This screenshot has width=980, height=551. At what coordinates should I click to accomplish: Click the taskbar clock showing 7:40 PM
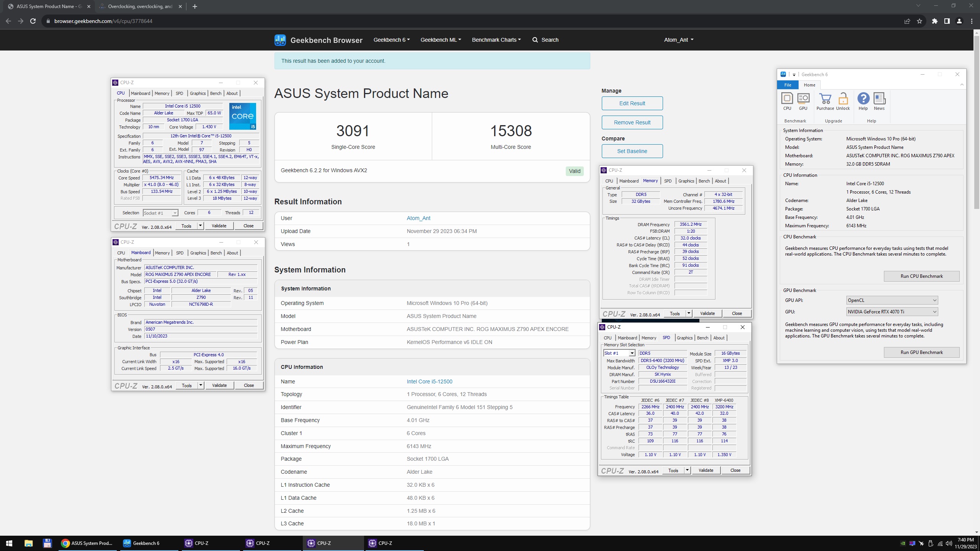965,543
